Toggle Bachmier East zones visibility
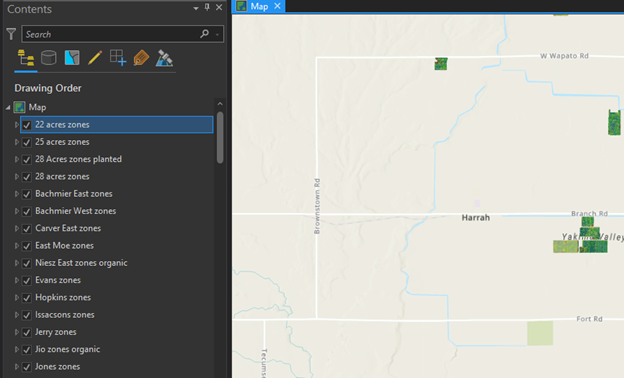624x378 pixels. click(27, 194)
